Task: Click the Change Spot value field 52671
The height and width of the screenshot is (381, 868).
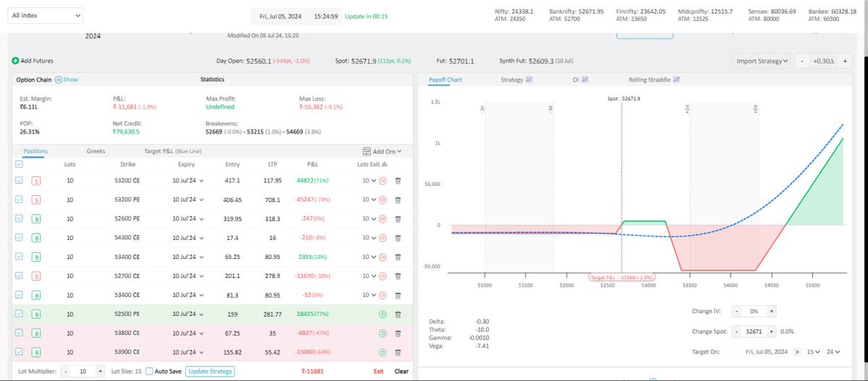Action: coord(754,330)
